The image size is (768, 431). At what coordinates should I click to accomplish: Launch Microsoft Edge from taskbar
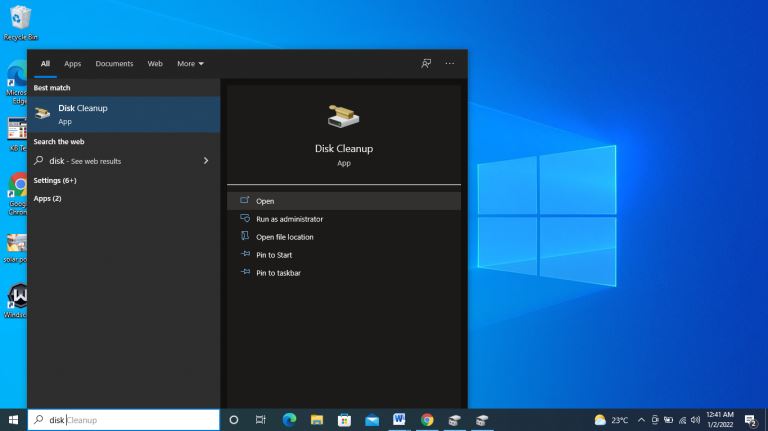289,420
